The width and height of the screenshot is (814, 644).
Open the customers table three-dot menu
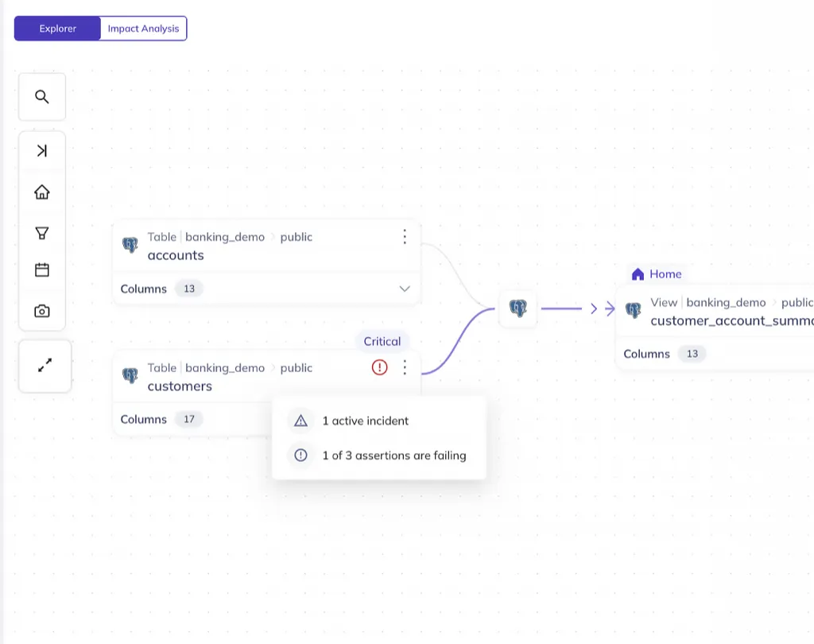pyautogui.click(x=405, y=367)
